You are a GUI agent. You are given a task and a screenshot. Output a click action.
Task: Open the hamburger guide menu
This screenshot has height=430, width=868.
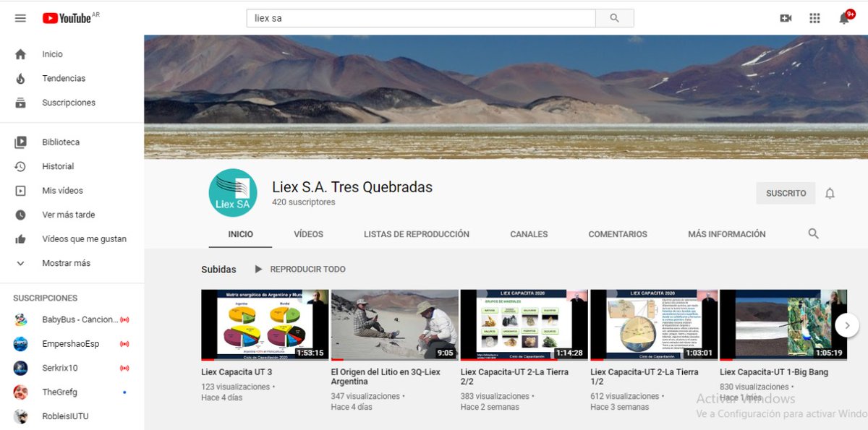20,18
